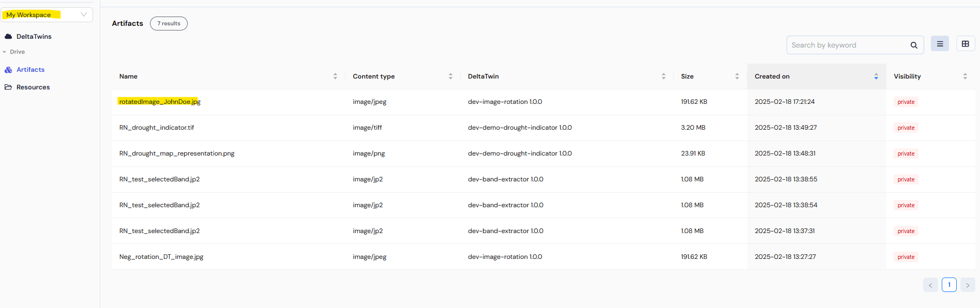Select Artifacts in the sidebar
This screenshot has width=980, height=308.
tap(30, 70)
